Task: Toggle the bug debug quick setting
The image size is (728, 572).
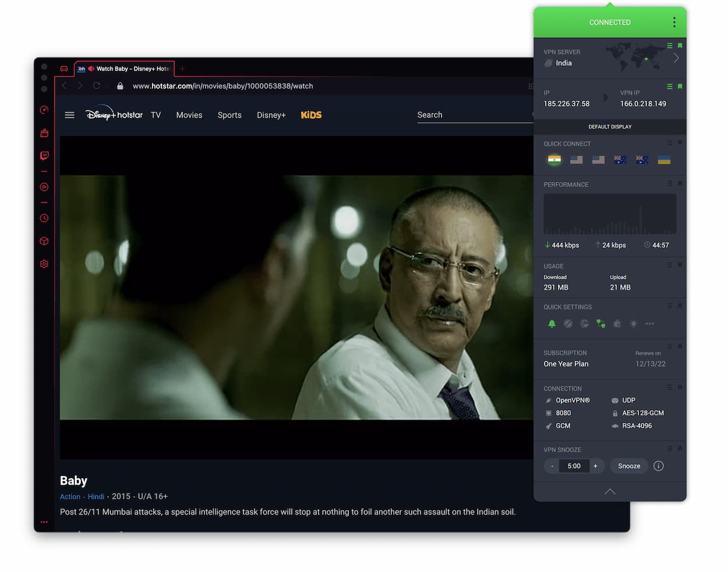Action: click(x=617, y=324)
